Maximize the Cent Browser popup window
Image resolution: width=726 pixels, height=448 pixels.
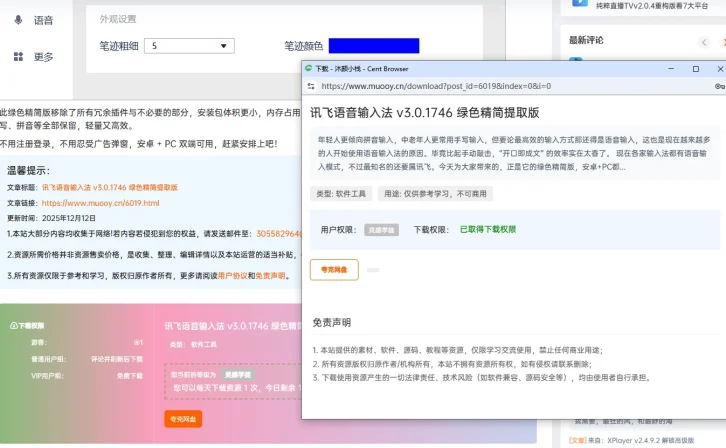click(695, 69)
